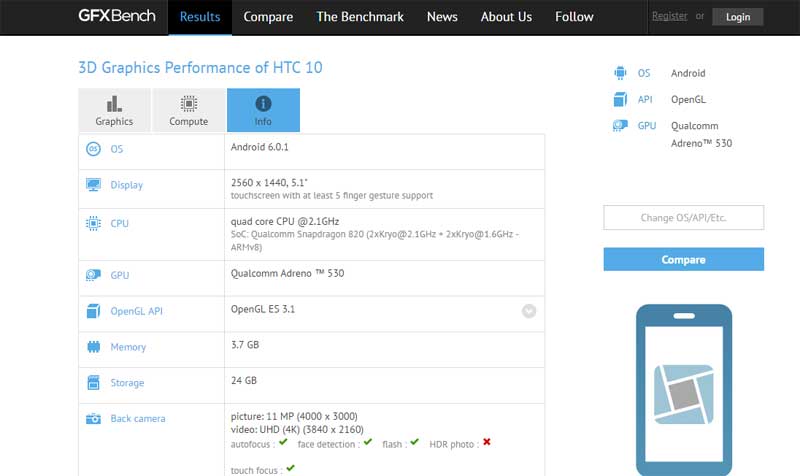800x476 pixels.
Task: Open the Follow menu item
Action: point(574,17)
